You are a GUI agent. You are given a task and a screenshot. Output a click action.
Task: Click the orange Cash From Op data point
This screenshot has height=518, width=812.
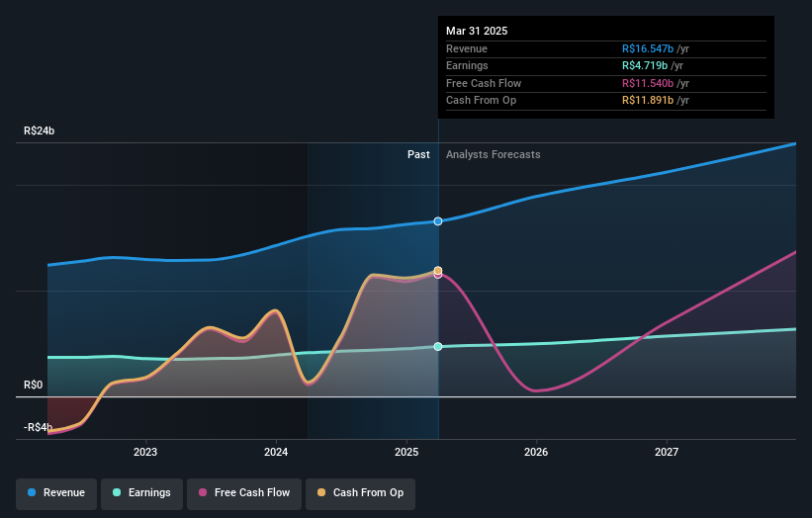pos(438,270)
